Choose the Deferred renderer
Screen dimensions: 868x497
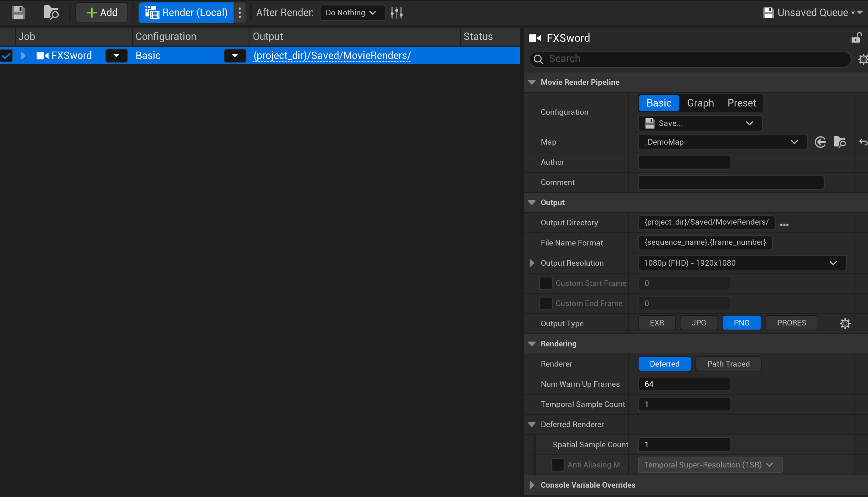(x=665, y=364)
